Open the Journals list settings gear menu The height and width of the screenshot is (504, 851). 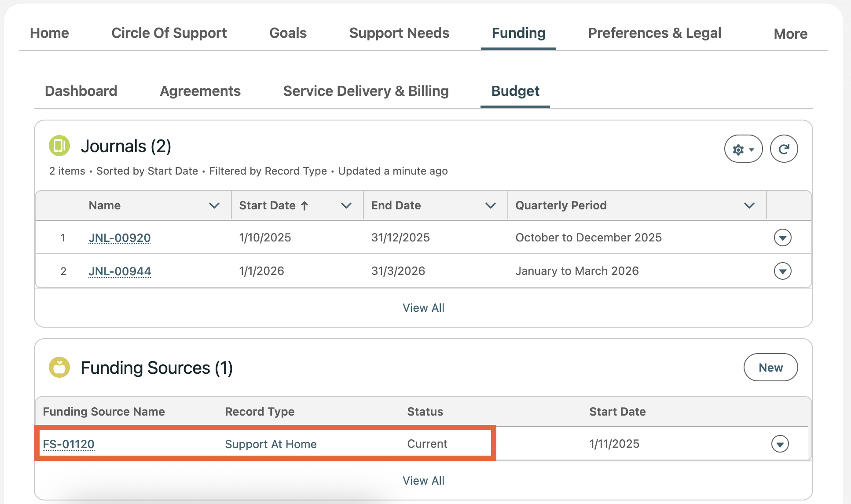point(743,149)
